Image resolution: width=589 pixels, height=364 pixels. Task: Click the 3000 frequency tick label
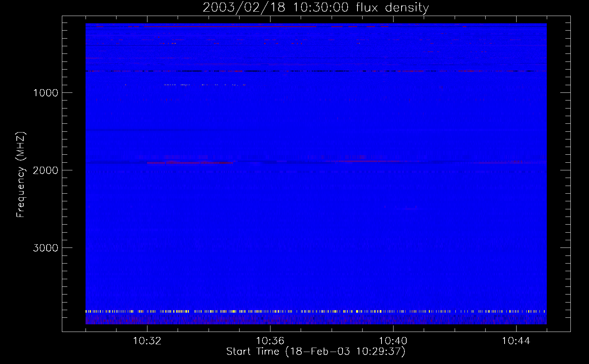pos(46,248)
